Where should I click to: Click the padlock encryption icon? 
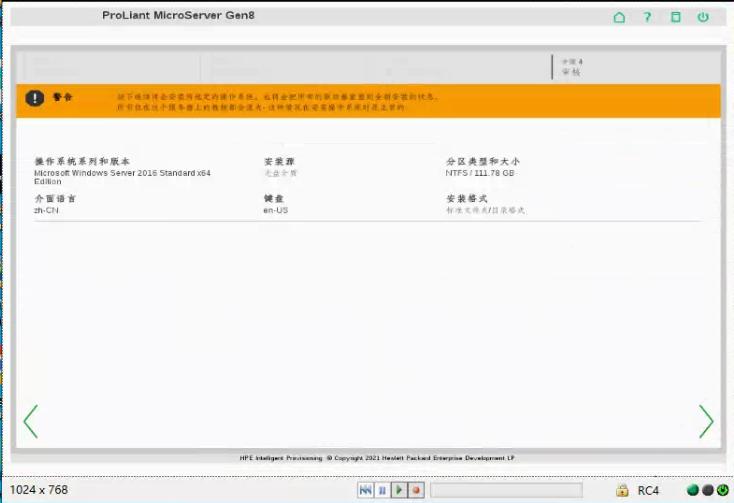coord(622,490)
